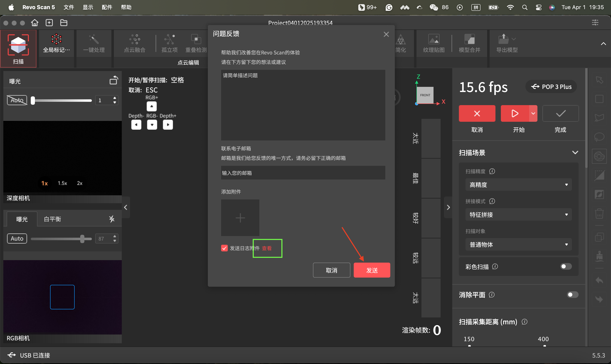
Task: Click the 输入您的邮箱 email field
Action: click(303, 173)
